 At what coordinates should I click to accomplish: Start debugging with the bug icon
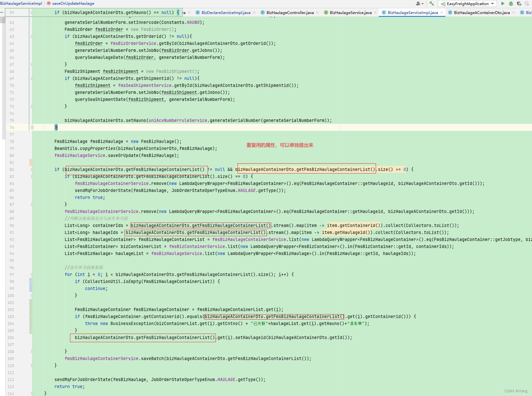511,4
